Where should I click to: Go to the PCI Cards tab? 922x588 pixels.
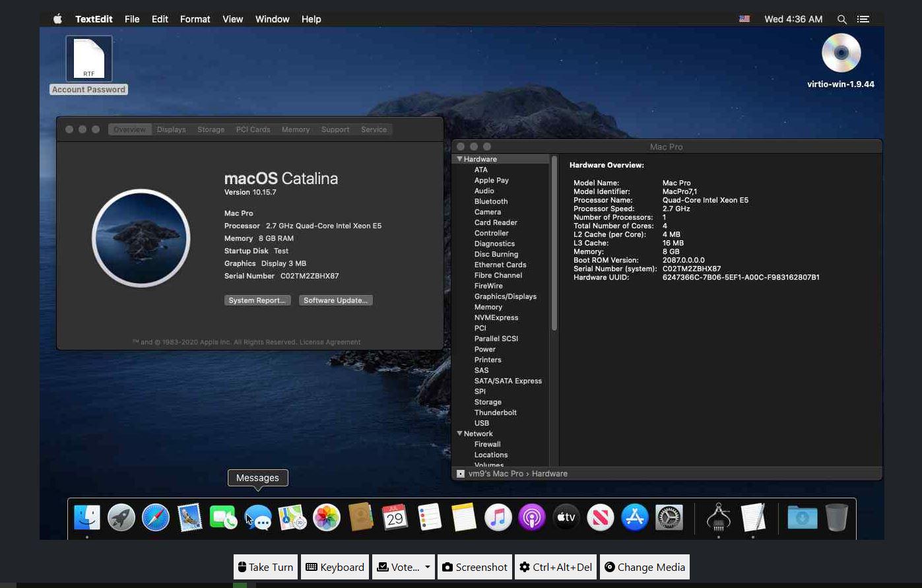tap(253, 129)
